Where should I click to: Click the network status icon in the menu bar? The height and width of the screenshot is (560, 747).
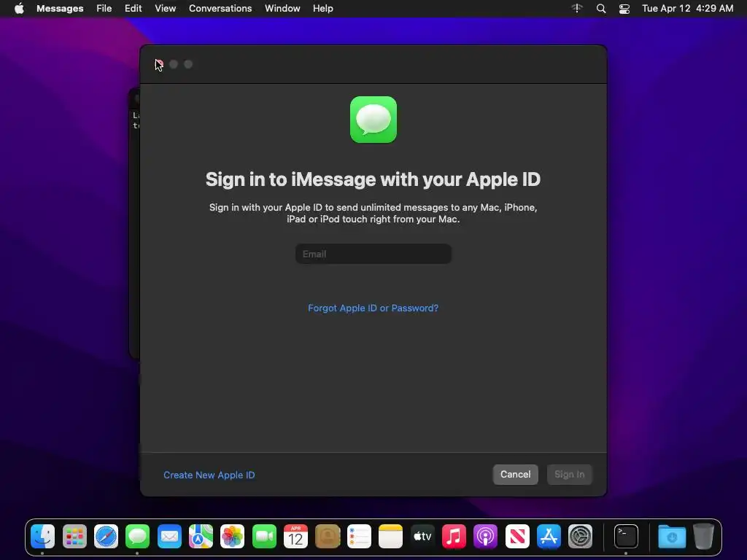(577, 9)
